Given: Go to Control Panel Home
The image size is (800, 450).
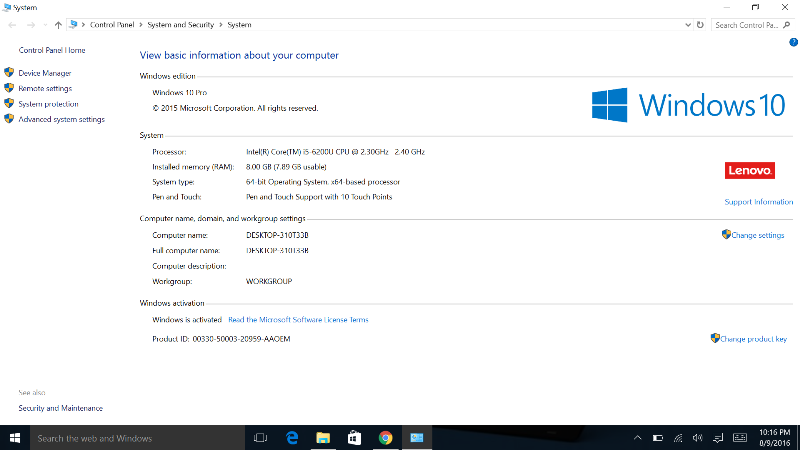Looking at the screenshot, I should 52,50.
